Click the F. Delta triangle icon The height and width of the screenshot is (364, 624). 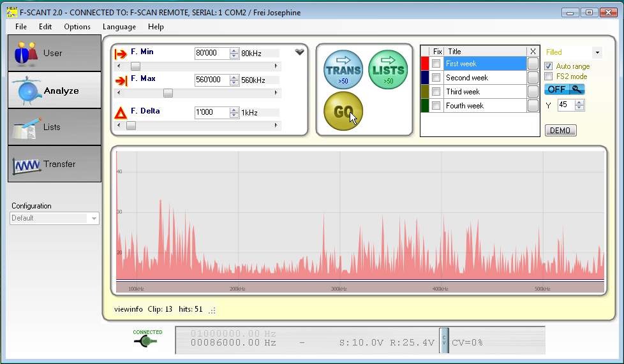point(120,113)
